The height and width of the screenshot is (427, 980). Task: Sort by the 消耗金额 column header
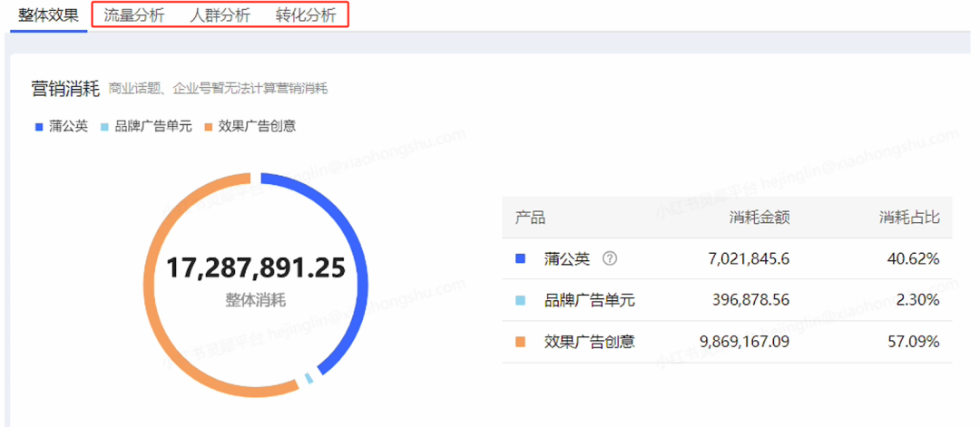pyautogui.click(x=759, y=218)
